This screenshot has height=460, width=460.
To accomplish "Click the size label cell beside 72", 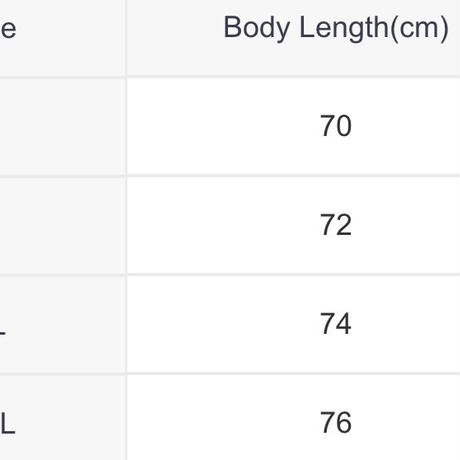I will [63, 225].
